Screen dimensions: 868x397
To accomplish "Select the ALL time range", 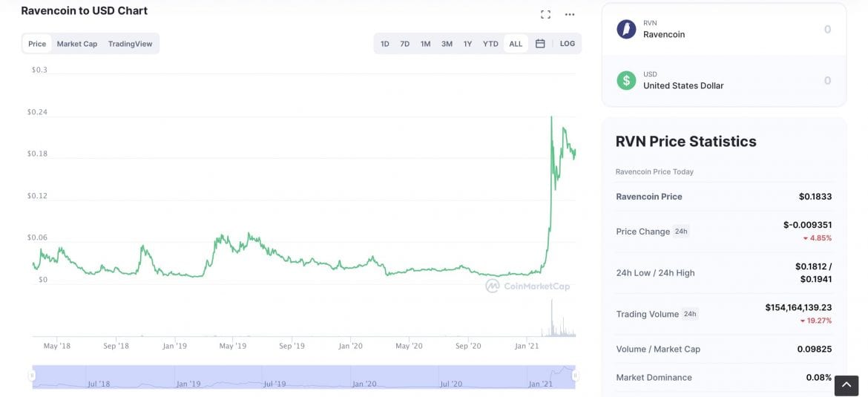I will coord(516,44).
